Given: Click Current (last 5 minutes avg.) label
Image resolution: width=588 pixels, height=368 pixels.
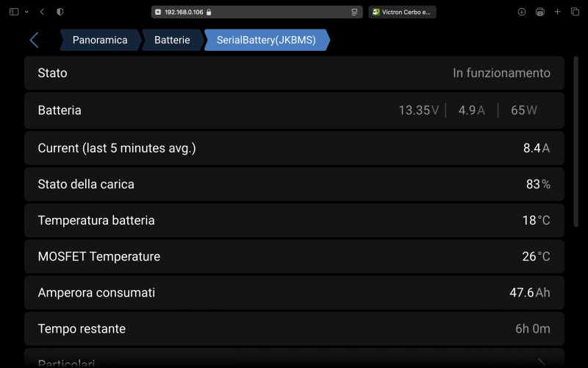Looking at the screenshot, I should [x=117, y=148].
